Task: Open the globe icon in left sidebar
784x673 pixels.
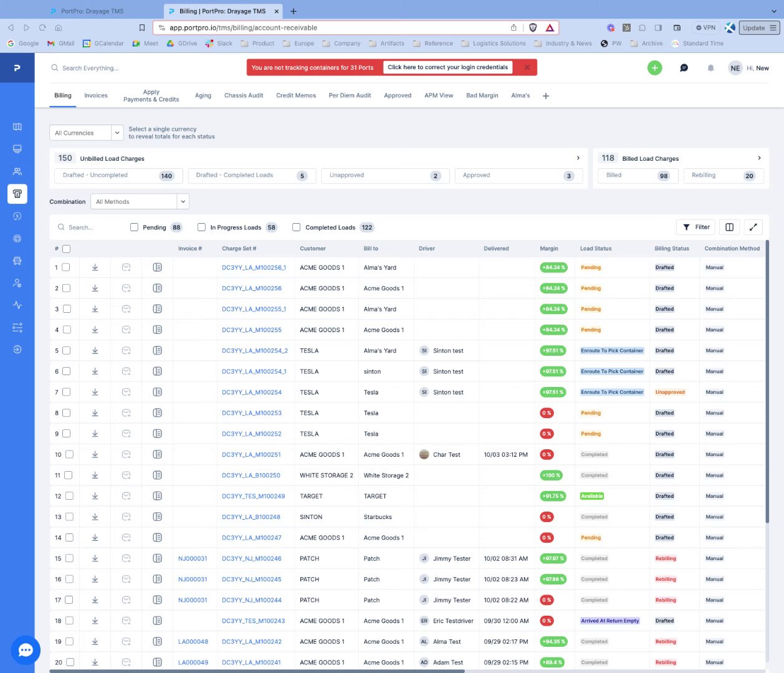Action: point(17,239)
